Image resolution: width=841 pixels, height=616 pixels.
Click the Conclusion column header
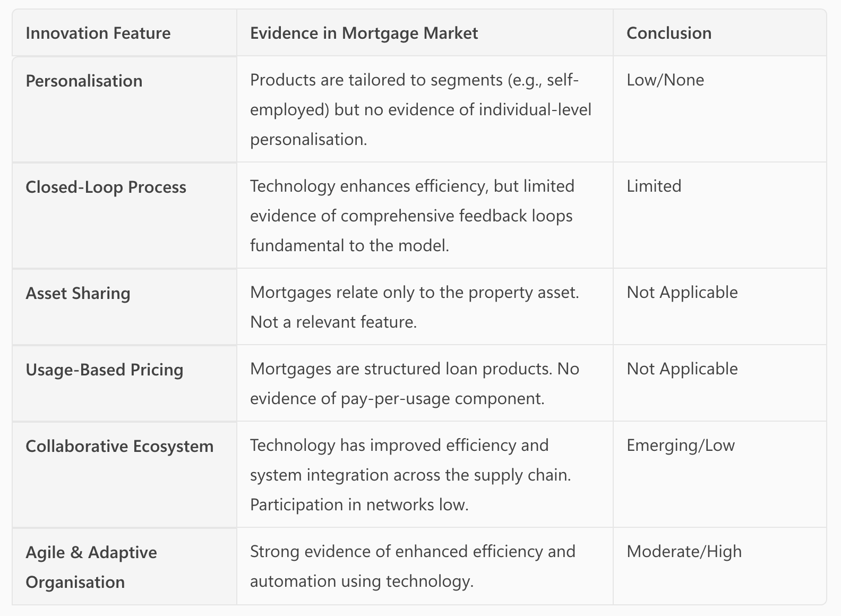click(669, 33)
